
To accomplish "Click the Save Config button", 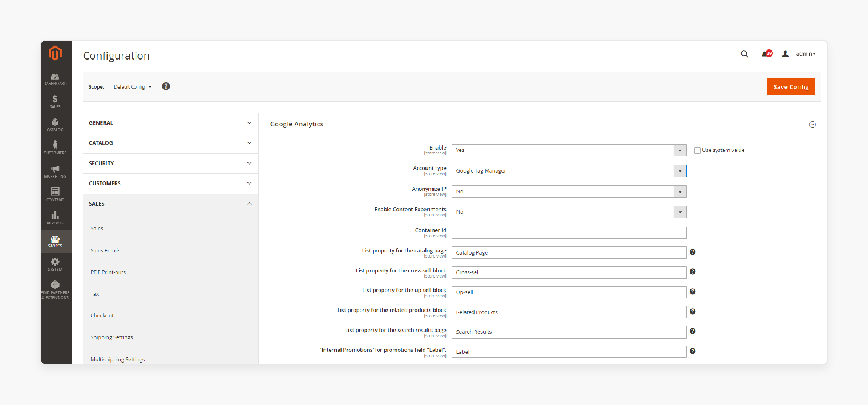I will tap(791, 87).
